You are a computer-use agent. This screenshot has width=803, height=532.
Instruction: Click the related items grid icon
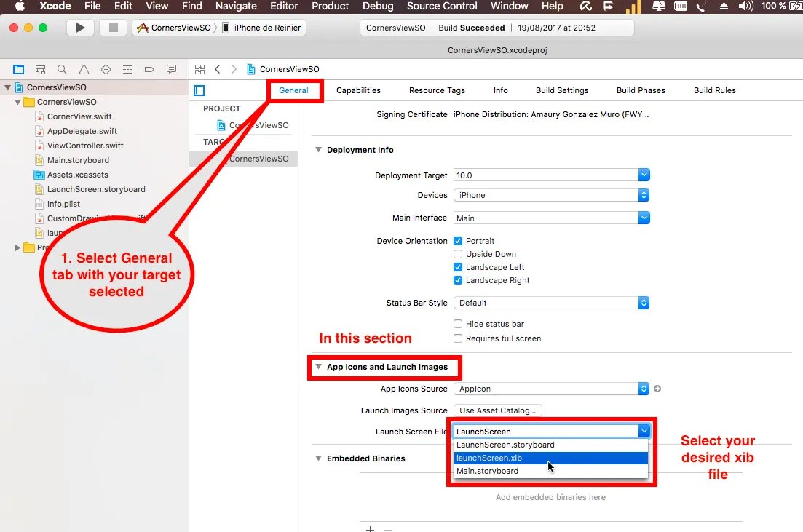click(199, 69)
